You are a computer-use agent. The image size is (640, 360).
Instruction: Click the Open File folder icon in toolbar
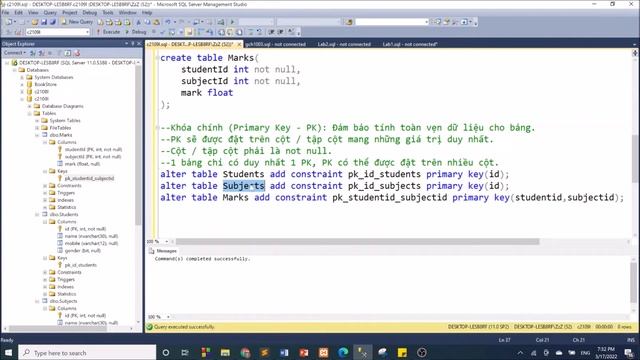tap(35, 22)
